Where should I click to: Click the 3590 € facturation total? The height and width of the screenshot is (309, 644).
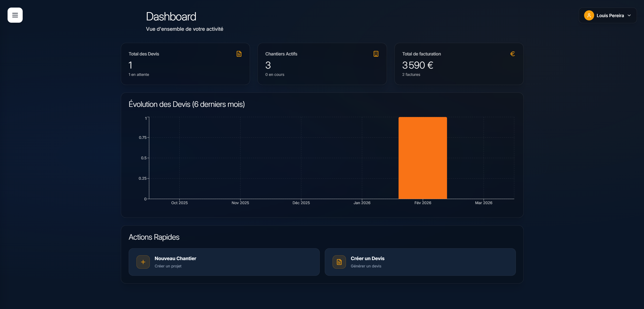point(417,65)
